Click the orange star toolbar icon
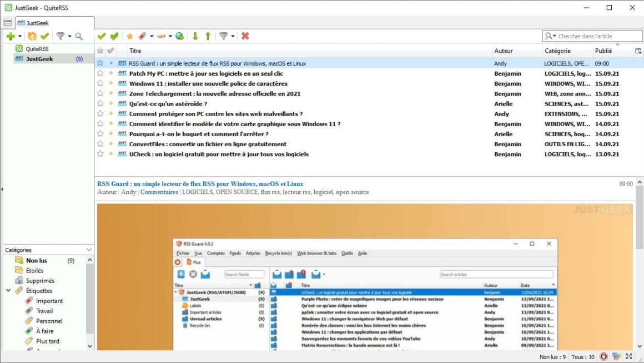 tap(130, 36)
